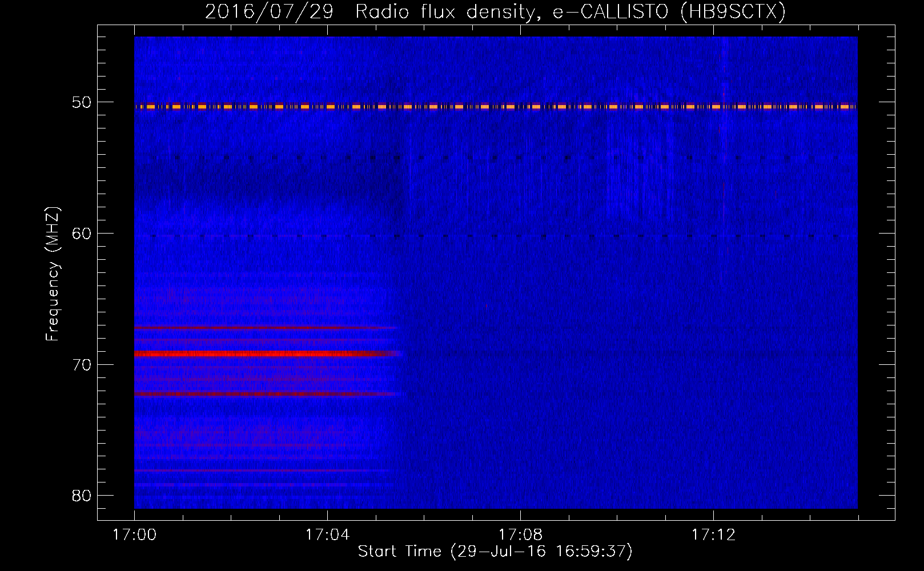
Task: Click the red band near 67 MHz
Action: coord(266,328)
